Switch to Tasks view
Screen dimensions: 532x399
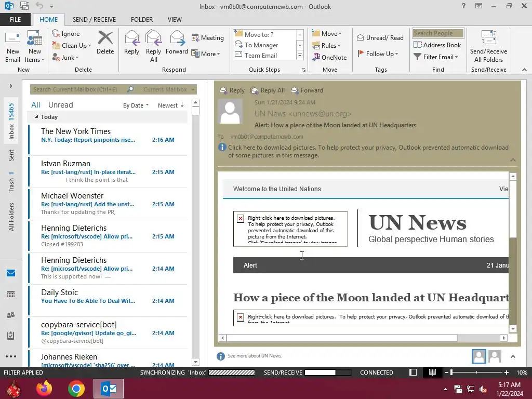(x=11, y=336)
